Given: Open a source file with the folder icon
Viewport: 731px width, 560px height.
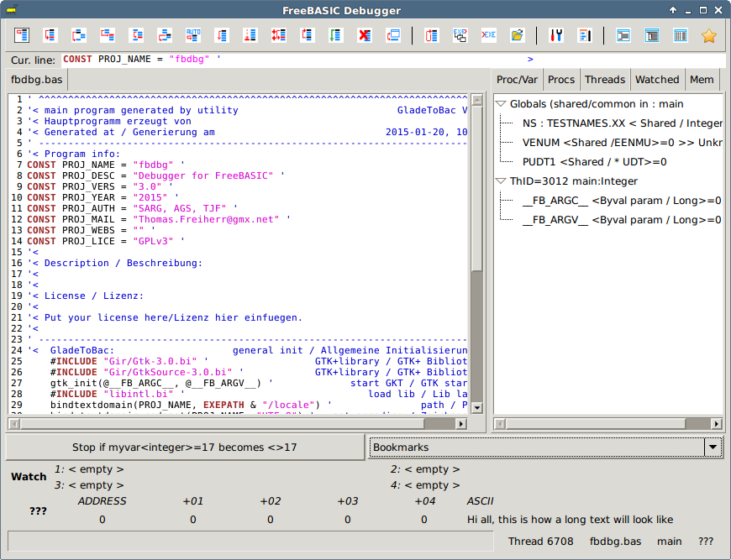Looking at the screenshot, I should tap(518, 35).
